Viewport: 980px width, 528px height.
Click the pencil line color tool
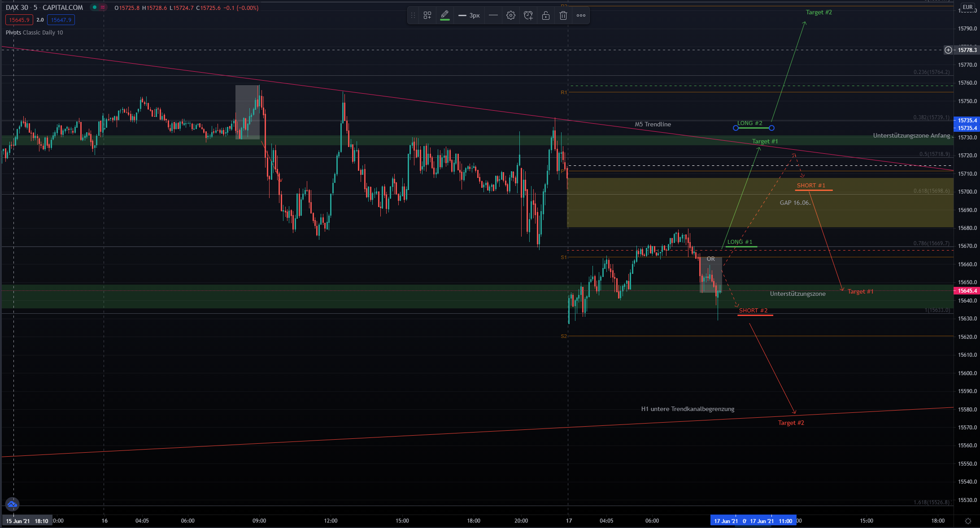445,15
